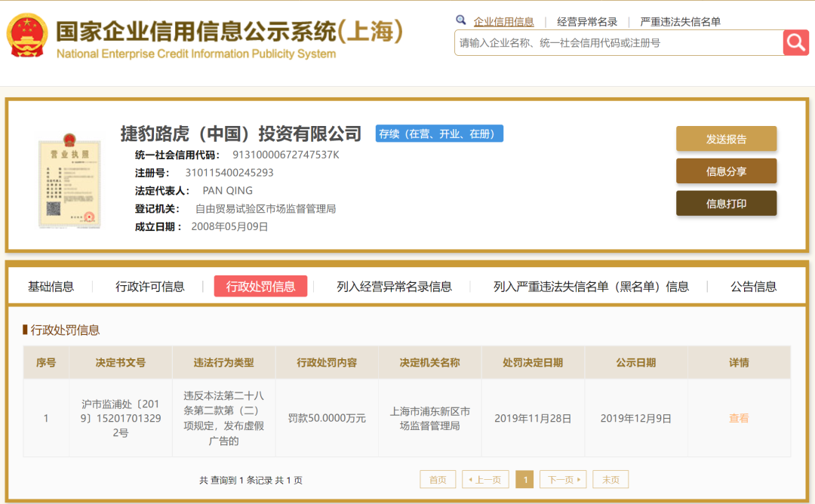Click the violation type cell 发布虚假广告的
This screenshot has height=504, width=815.
coord(223,418)
